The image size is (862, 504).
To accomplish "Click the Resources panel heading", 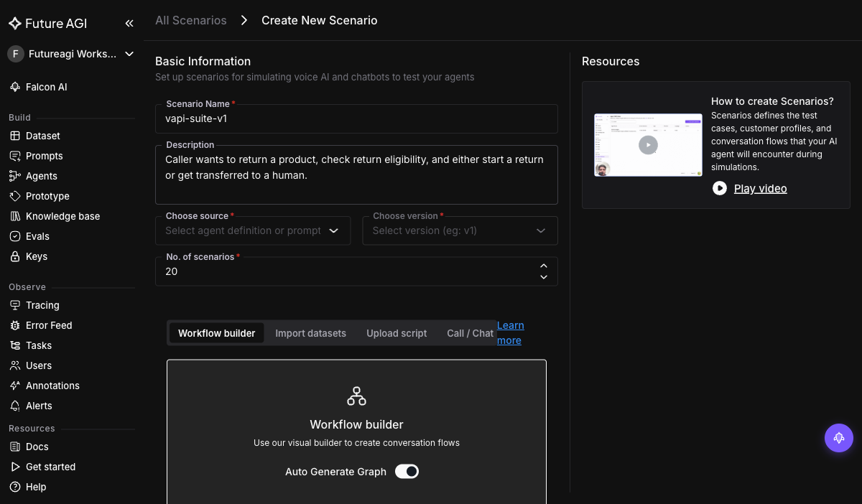I will 611,61.
